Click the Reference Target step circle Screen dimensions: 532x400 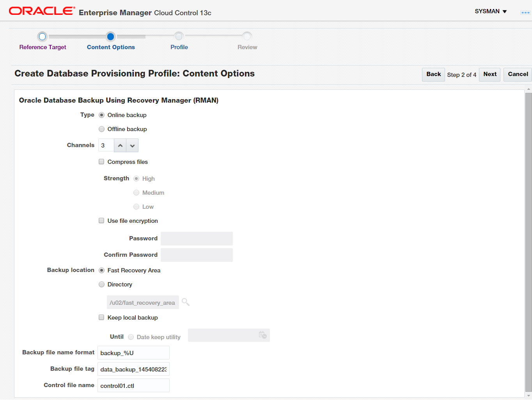[43, 37]
